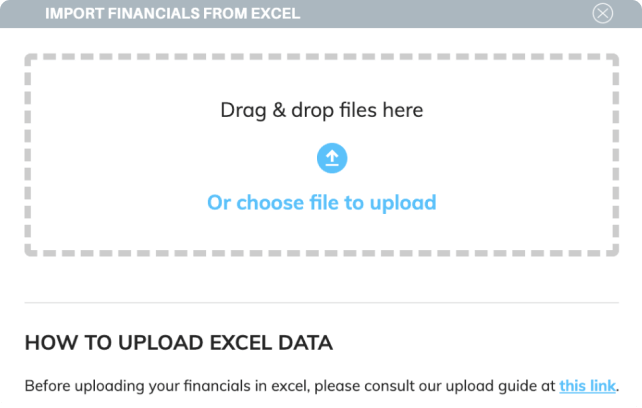Click the gray dialog header bar
This screenshot has width=642, height=408.
pyautogui.click(x=450, y=14)
